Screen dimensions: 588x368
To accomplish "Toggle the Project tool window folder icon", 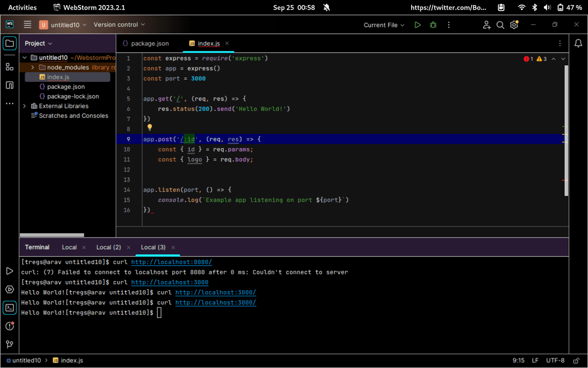I will click(10, 44).
